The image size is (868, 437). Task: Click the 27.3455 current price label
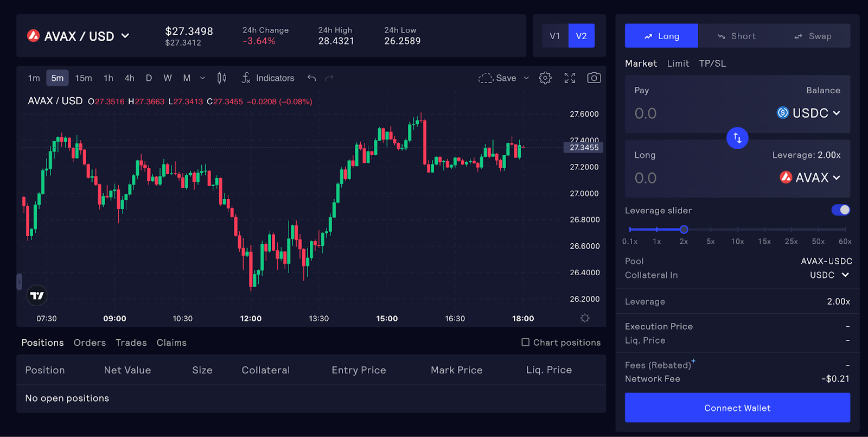point(584,148)
